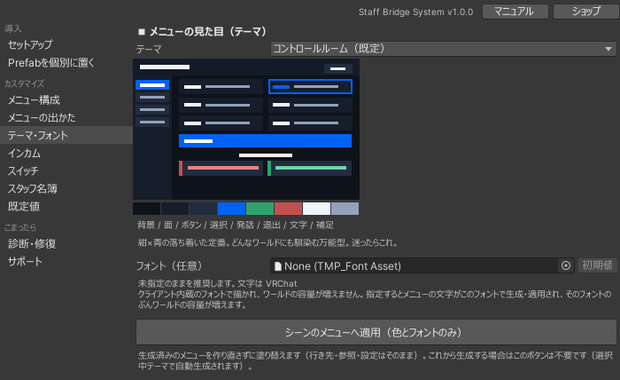Screen dimensions: 620x380
Task: Click the blue 選択 color swatch
Action: click(231, 208)
